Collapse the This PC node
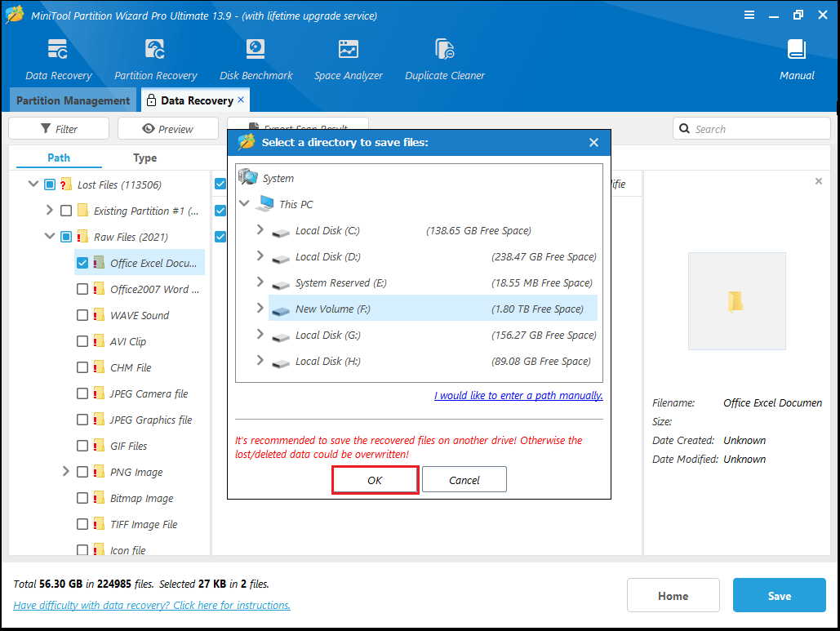The width and height of the screenshot is (840, 631). click(x=244, y=203)
